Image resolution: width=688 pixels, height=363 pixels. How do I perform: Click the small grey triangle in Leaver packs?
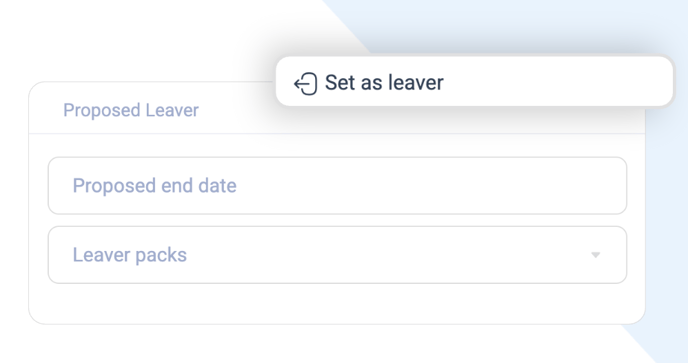point(595,255)
